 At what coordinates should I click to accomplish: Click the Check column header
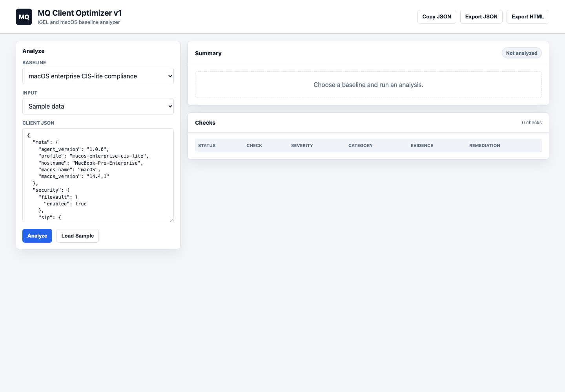[x=254, y=145]
